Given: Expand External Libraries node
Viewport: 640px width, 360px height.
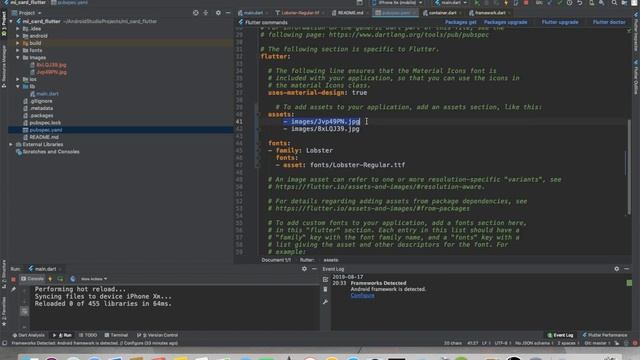Looking at the screenshot, I should [x=11, y=144].
